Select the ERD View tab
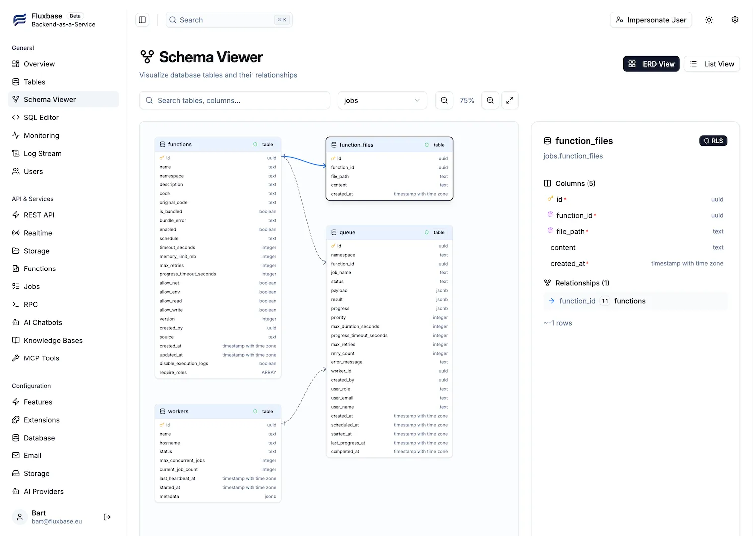The image size is (756, 536). (651, 64)
